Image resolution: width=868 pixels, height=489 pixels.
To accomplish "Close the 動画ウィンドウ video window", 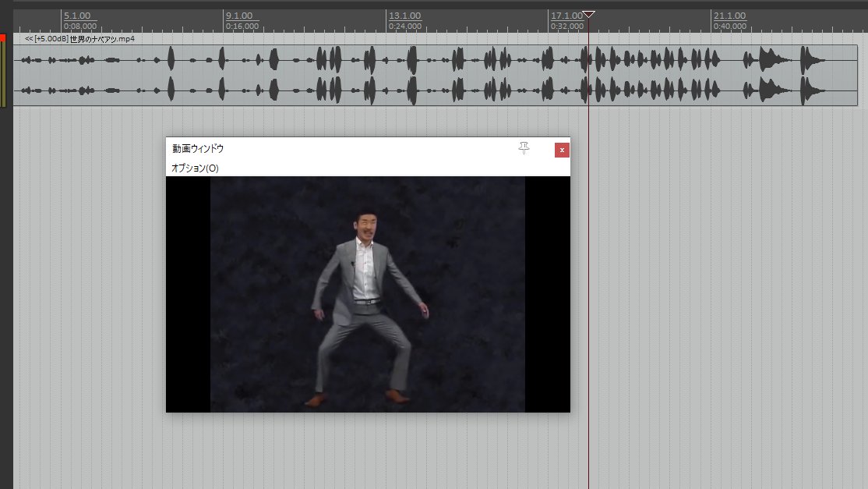I will point(562,150).
